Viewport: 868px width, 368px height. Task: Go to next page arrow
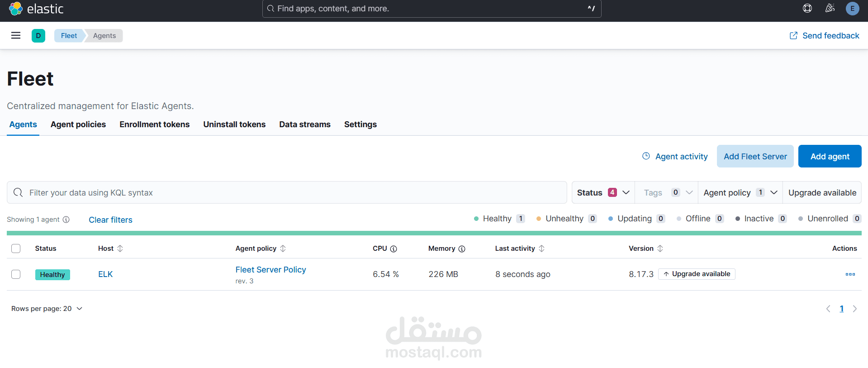point(855,309)
